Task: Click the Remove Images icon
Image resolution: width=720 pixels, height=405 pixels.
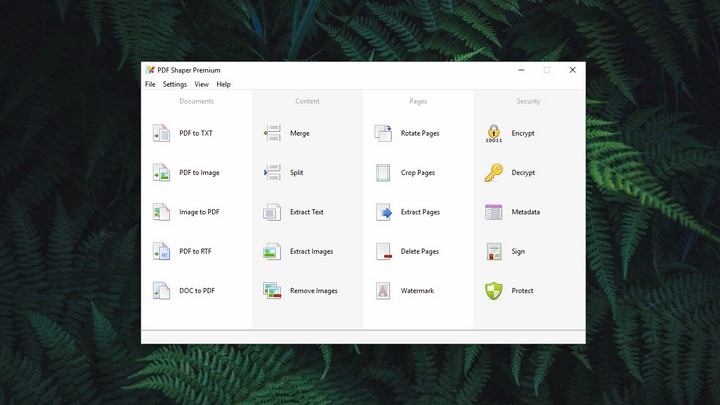Action: coord(272,291)
